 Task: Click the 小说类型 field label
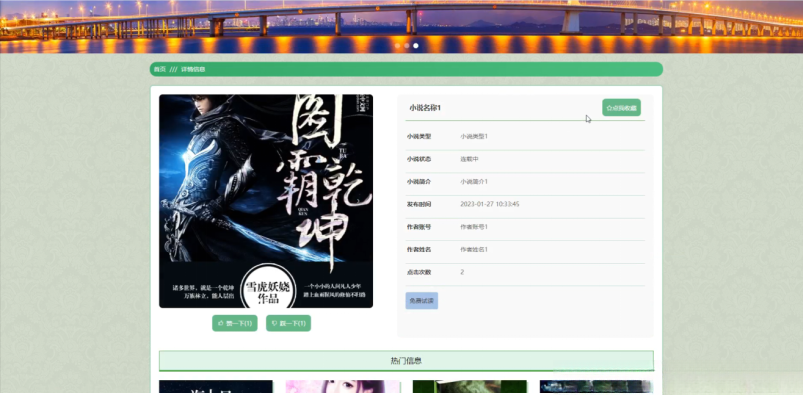point(419,136)
